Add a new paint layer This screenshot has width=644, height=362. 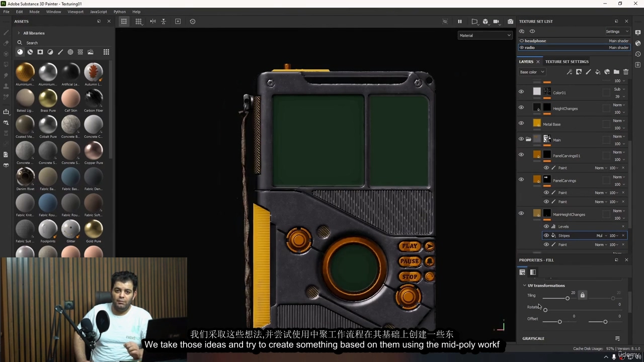588,72
